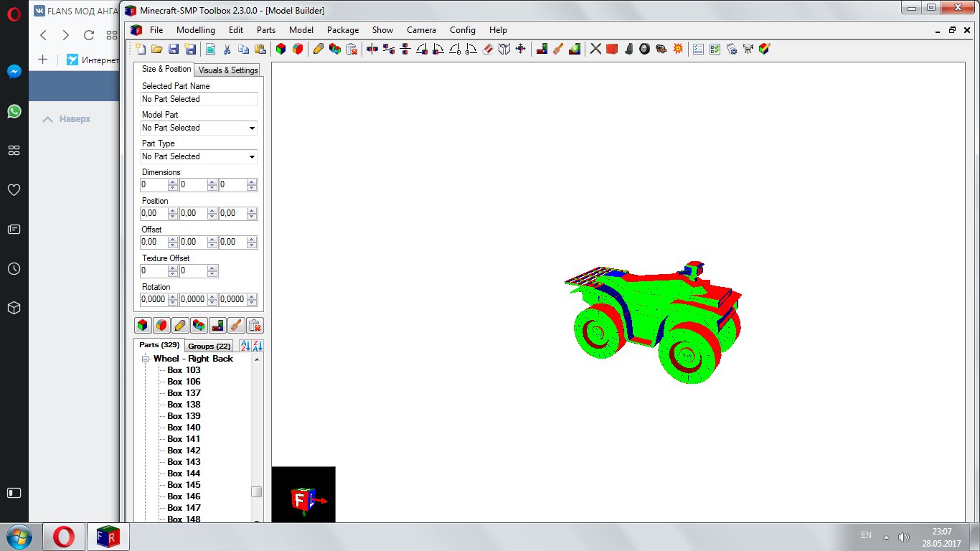
Task: Open a model file with the folder icon
Action: [x=157, y=49]
